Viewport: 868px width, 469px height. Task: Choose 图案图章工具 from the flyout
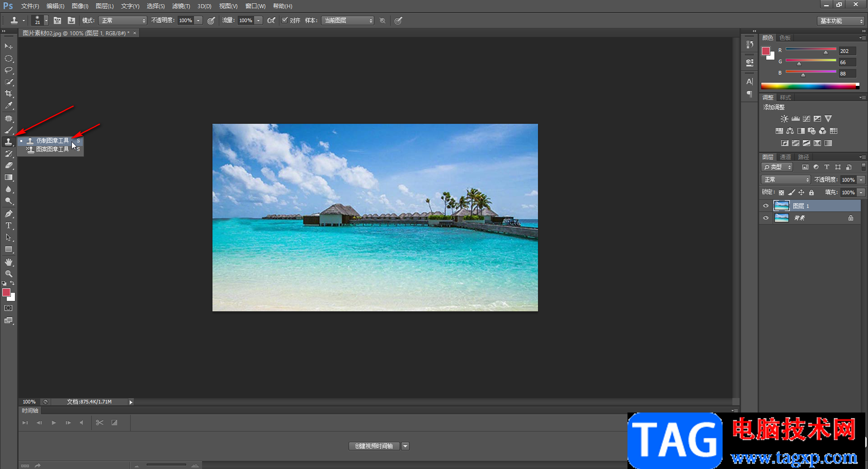[x=52, y=149]
